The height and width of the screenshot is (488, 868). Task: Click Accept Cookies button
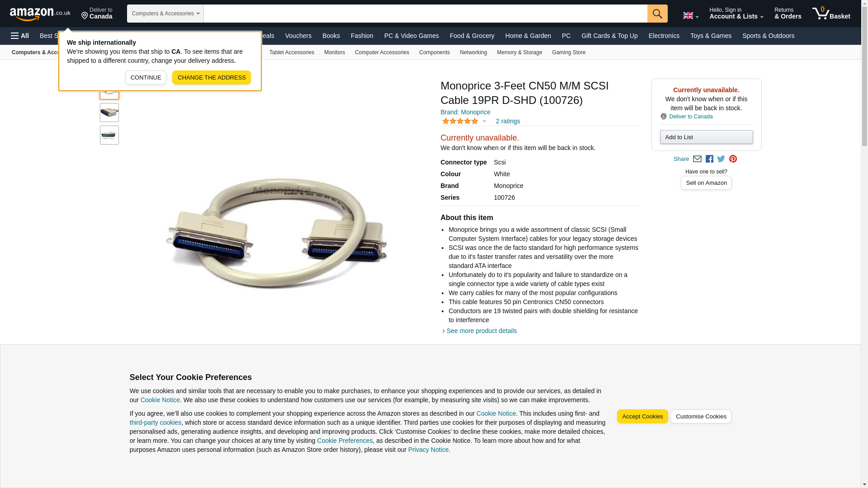tap(642, 417)
